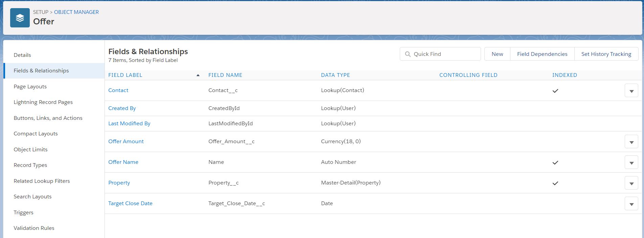Show actions menu for Property field
The height and width of the screenshot is (238, 644).
tap(631, 183)
